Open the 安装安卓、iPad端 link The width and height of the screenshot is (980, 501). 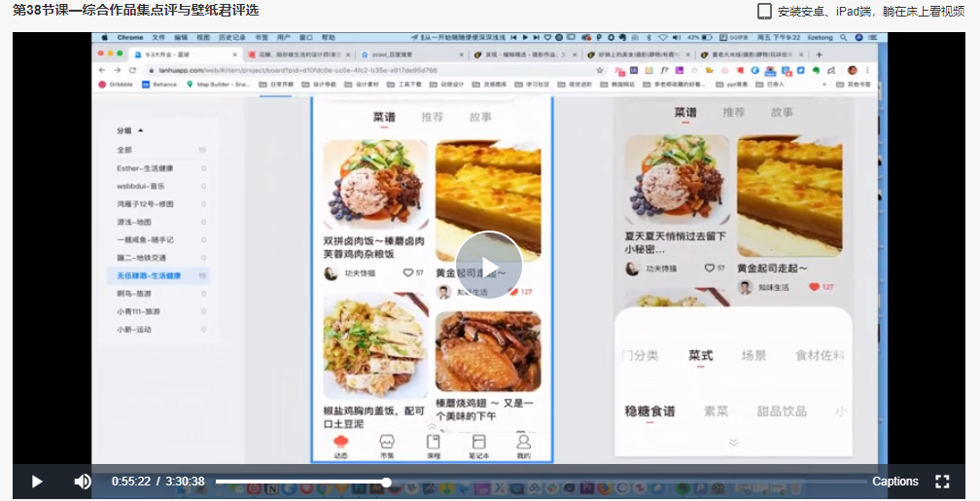pos(871,12)
